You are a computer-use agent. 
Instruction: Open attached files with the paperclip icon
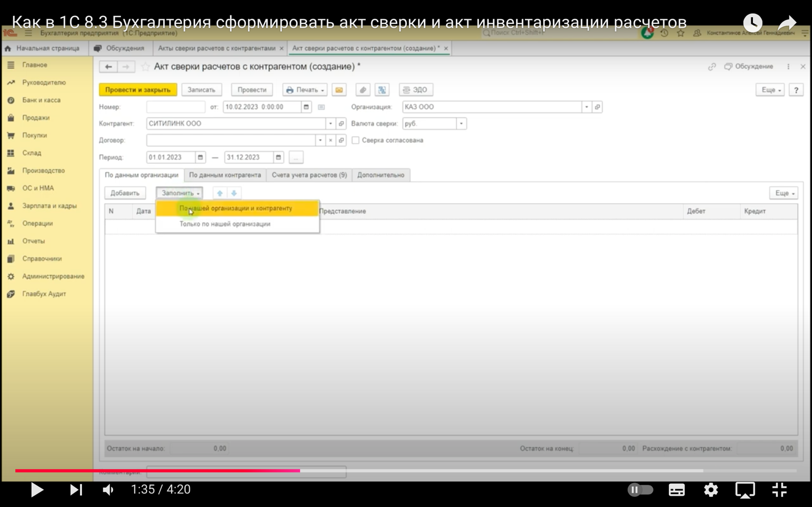point(363,90)
